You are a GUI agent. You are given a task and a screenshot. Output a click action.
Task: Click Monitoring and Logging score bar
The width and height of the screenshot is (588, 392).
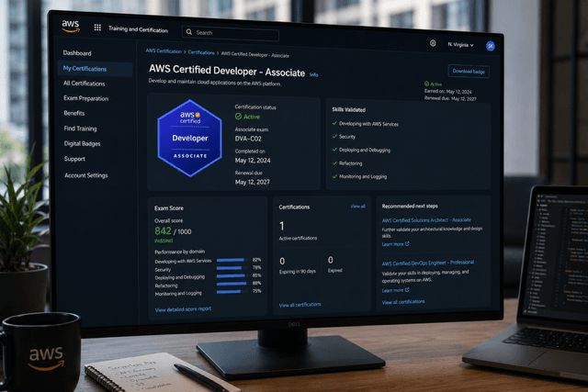[x=232, y=291]
